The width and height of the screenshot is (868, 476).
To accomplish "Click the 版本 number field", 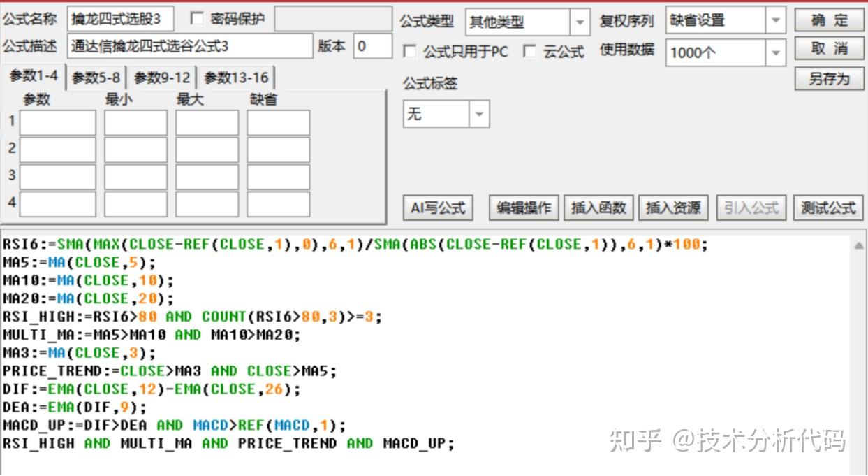I will click(372, 46).
